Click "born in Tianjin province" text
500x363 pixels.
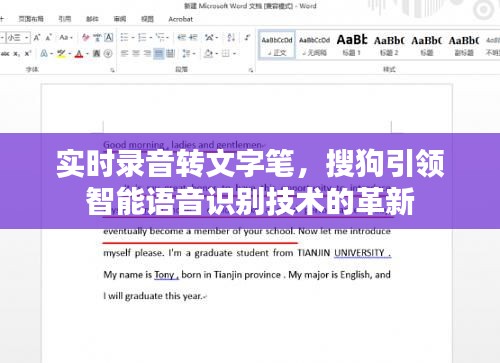pos(231,275)
